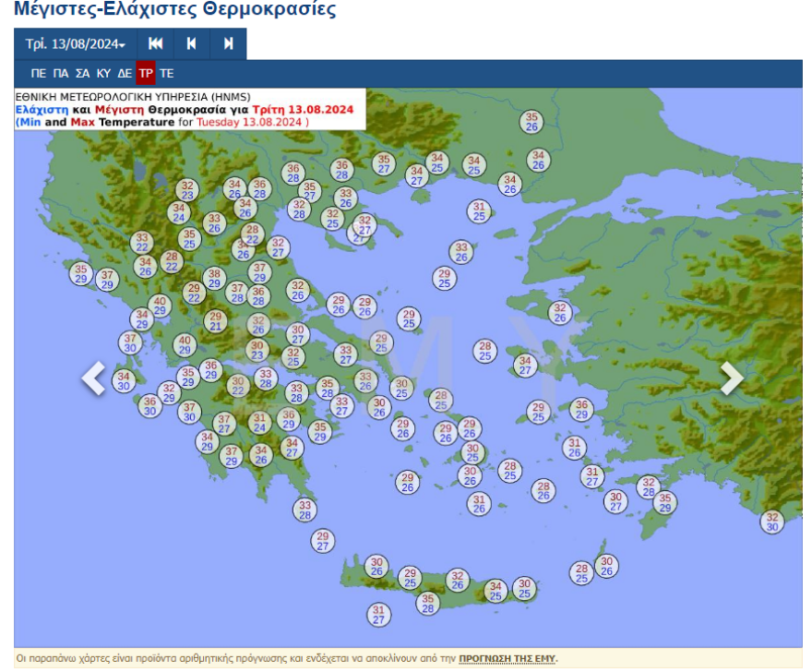The height and width of the screenshot is (672, 812).
Task: Click the right arrow on the map
Action: [x=731, y=378]
